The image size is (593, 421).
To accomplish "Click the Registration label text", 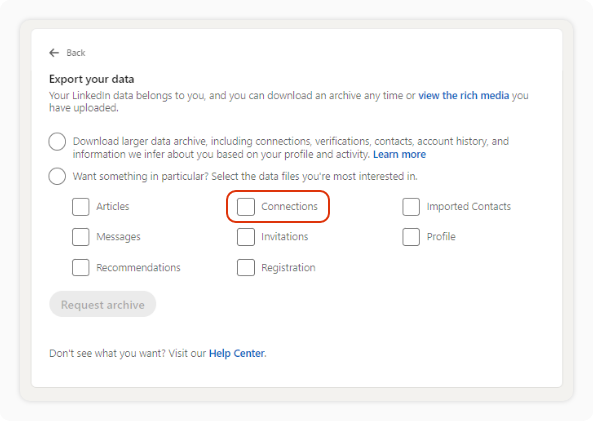I will 288,268.
